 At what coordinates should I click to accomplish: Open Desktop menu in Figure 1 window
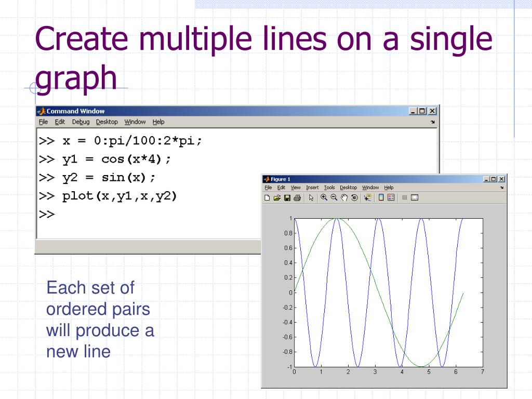[x=349, y=188]
